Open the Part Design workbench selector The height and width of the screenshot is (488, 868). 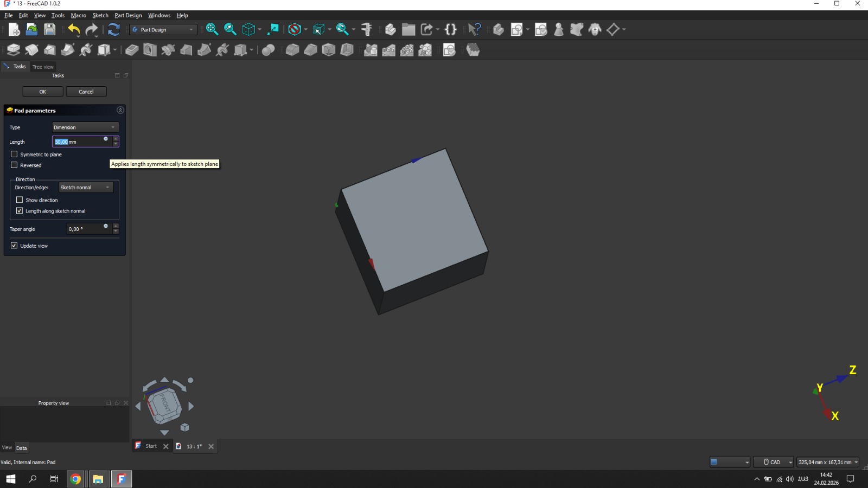click(x=163, y=29)
